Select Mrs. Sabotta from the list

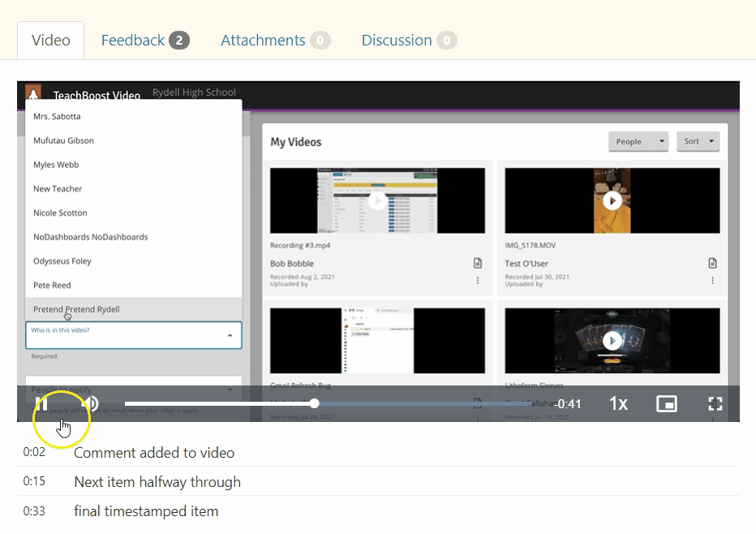[x=134, y=116]
